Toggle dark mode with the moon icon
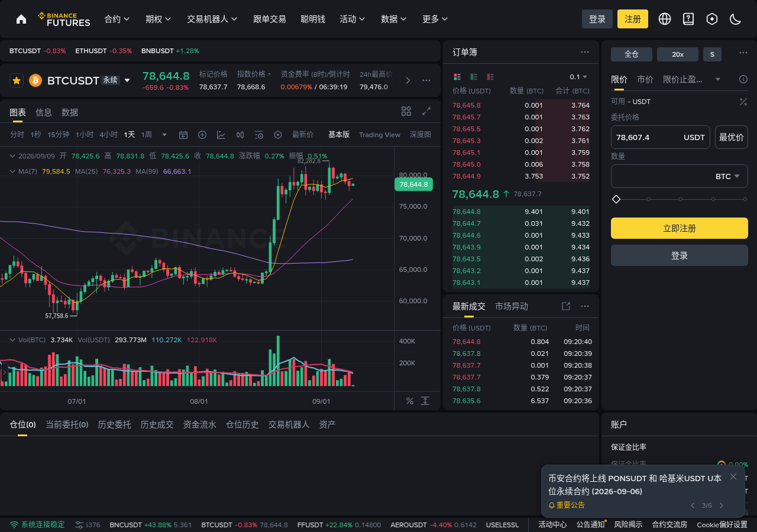 [x=736, y=19]
